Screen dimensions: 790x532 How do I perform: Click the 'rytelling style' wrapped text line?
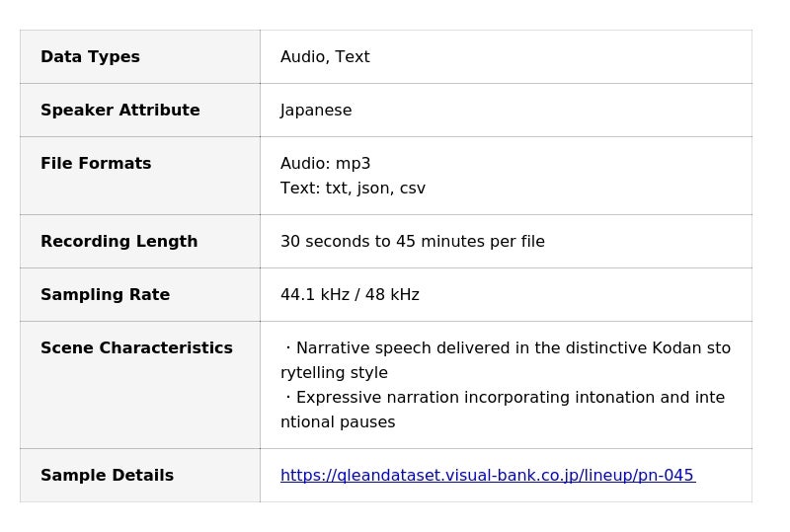[x=334, y=373]
